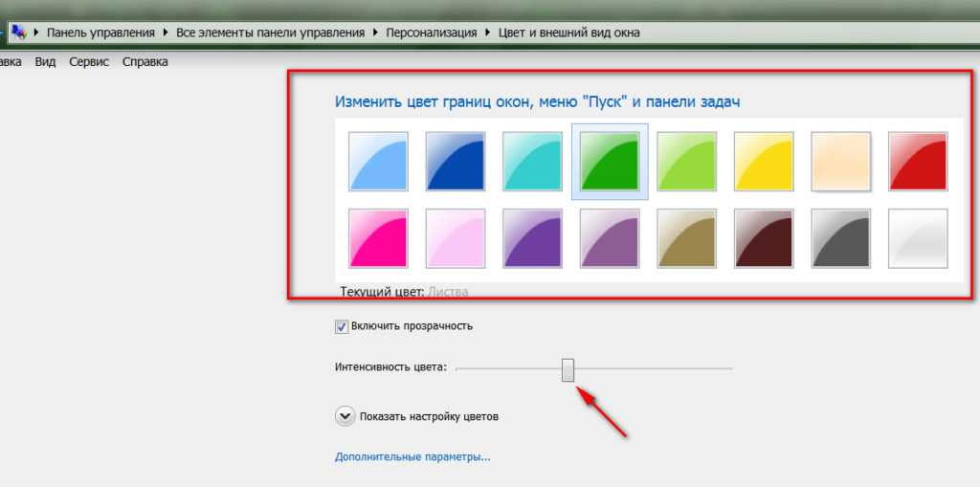Choose the hot pink color swatch

tap(378, 238)
